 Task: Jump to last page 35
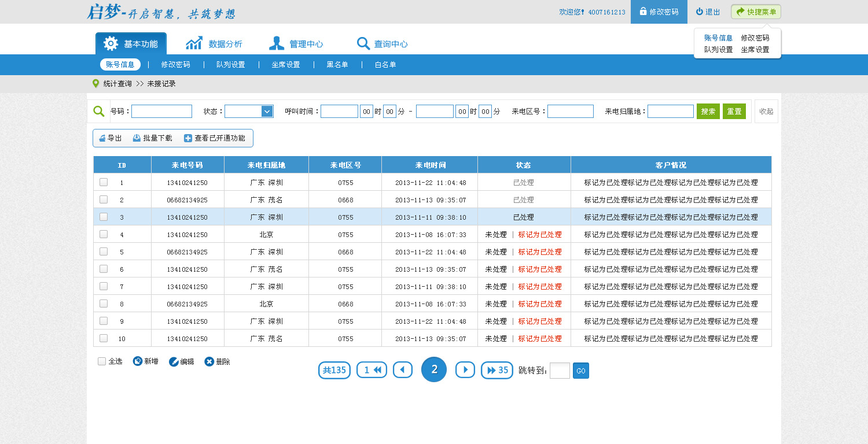tap(497, 370)
